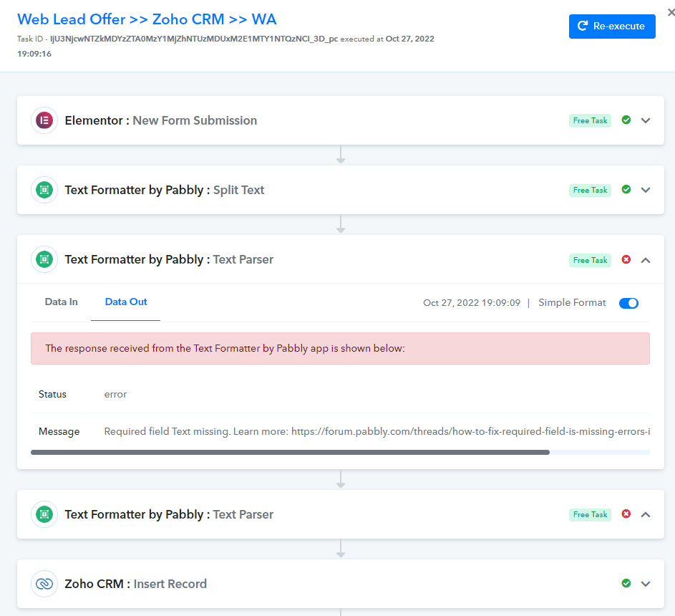675x616 pixels.
Task: Click the Zoho CRM app icon
Action: click(x=44, y=584)
